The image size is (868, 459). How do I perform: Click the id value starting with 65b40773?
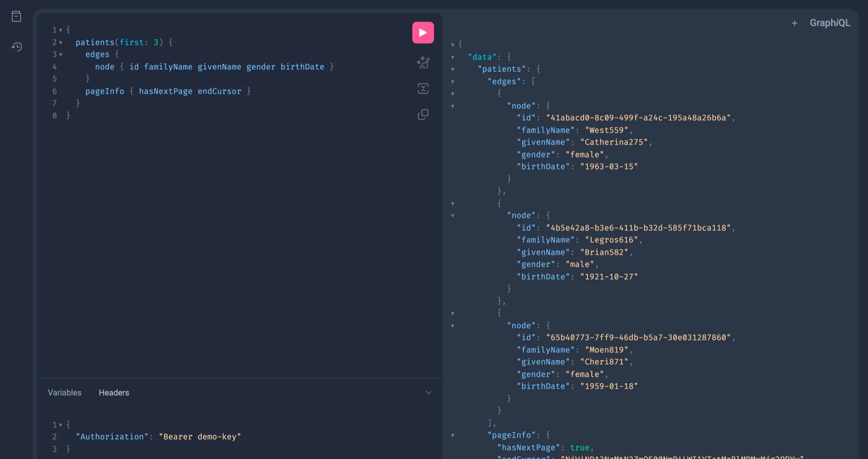coord(638,337)
